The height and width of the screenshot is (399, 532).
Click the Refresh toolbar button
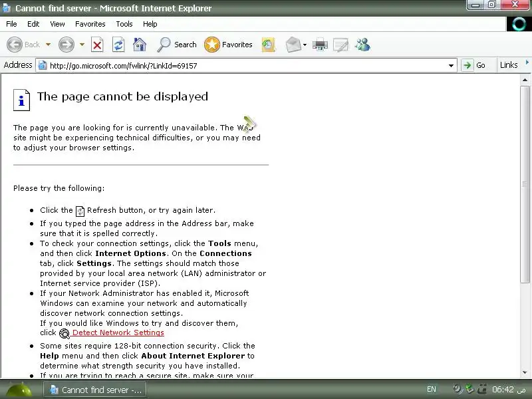(118, 45)
